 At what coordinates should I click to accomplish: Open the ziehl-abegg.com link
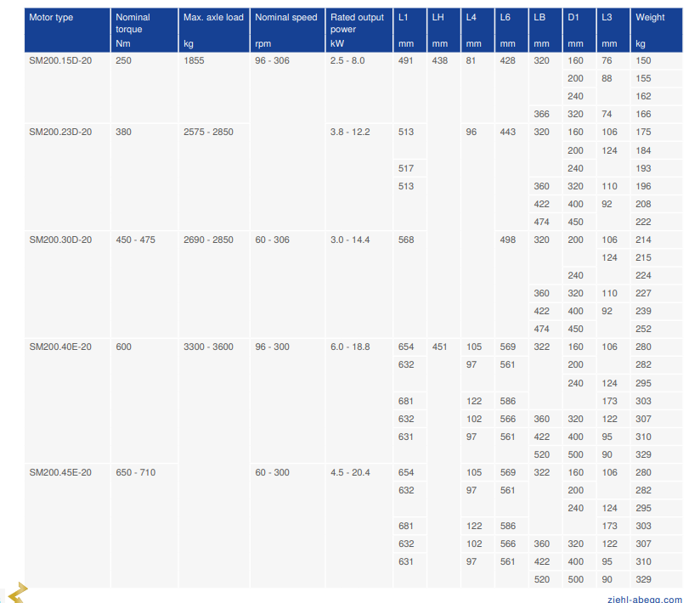click(645, 599)
